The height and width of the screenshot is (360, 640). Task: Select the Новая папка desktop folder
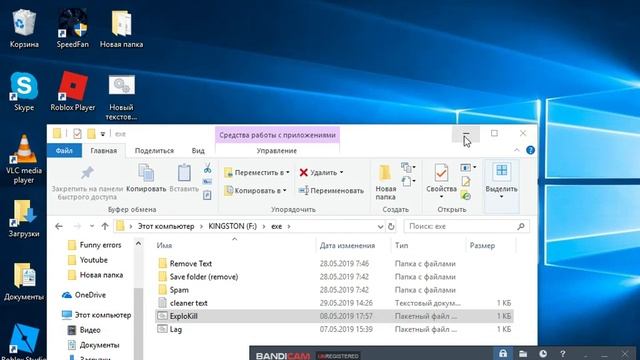[x=121, y=29]
